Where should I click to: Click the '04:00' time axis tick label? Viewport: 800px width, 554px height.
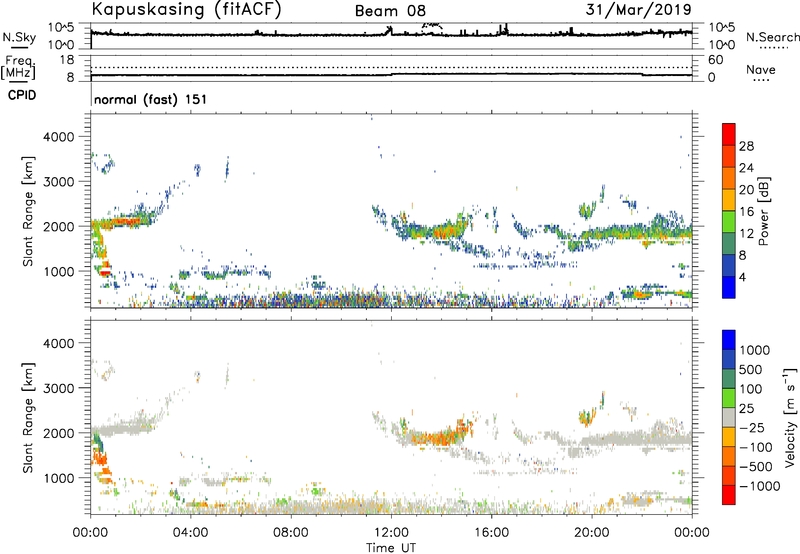[190, 533]
